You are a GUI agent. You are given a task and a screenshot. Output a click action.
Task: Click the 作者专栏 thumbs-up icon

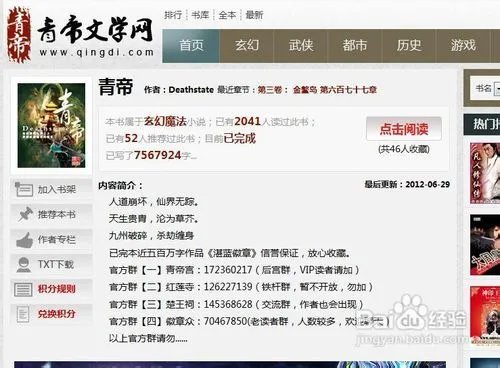(24, 240)
